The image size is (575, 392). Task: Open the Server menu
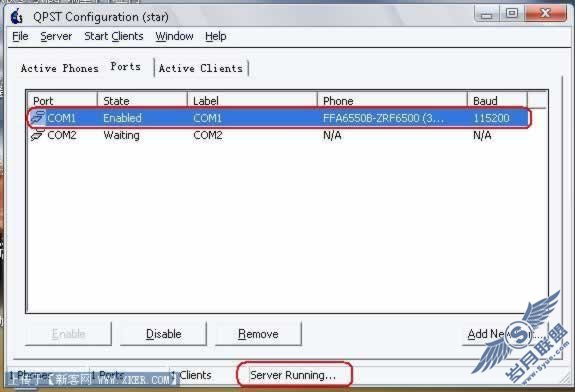pyautogui.click(x=56, y=36)
